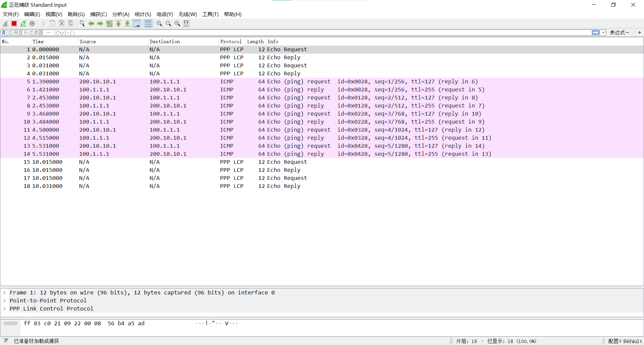The width and height of the screenshot is (644, 345).
Task: Zoom in on packet text
Action: (159, 23)
